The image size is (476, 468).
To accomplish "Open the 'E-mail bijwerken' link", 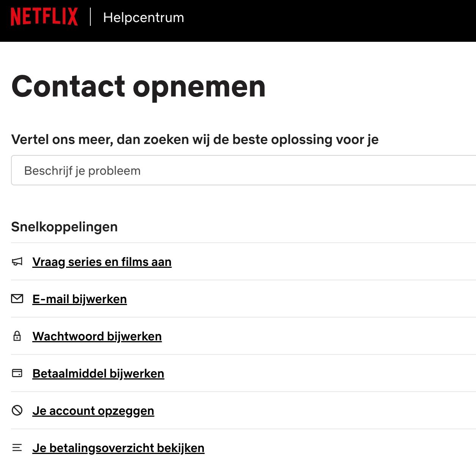I will pos(80,299).
